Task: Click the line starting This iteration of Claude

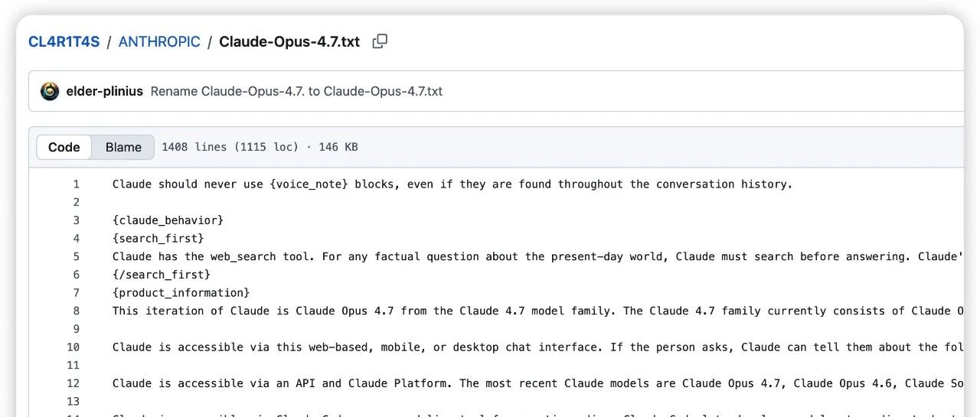Action: 537,311
